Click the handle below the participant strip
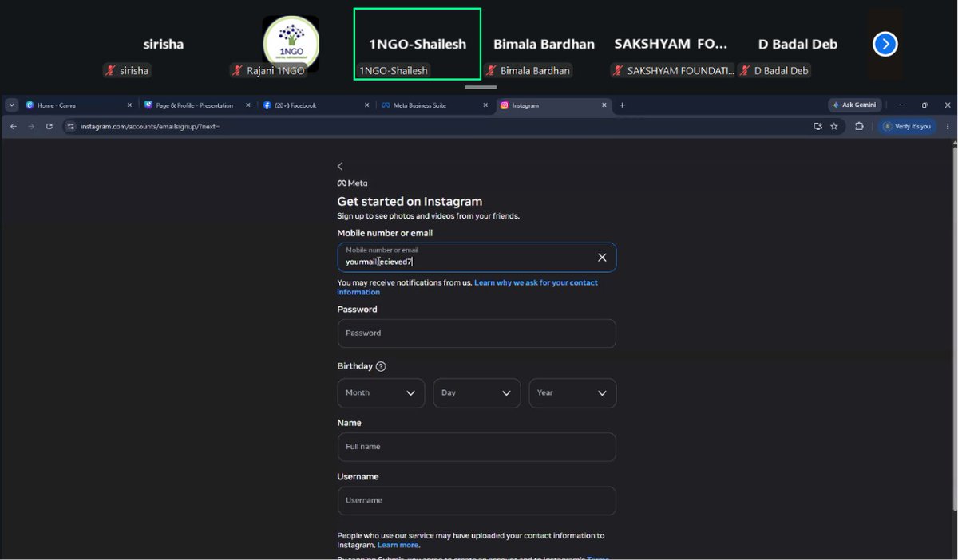This screenshot has width=958, height=560. pos(481,87)
